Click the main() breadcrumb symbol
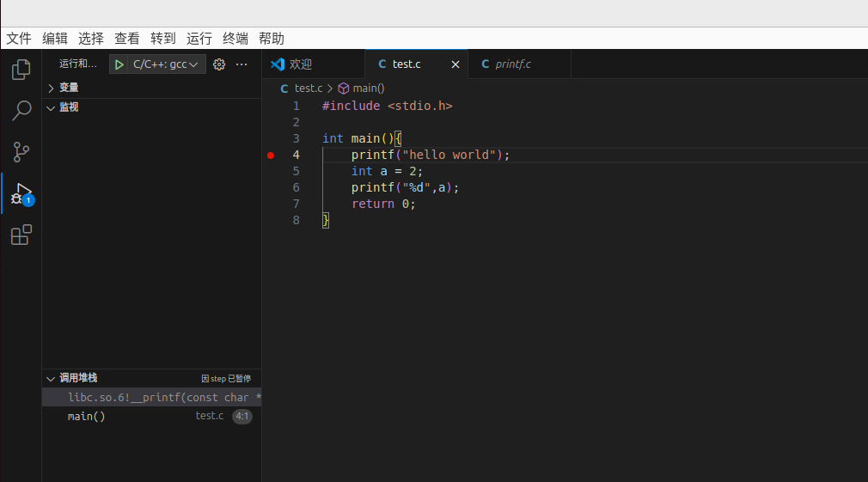The width and height of the screenshot is (868, 482). tap(368, 88)
